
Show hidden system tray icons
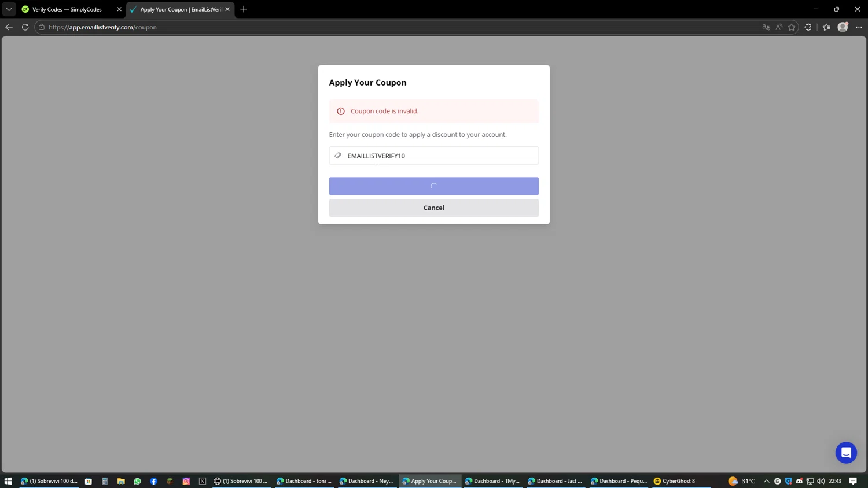(767, 481)
